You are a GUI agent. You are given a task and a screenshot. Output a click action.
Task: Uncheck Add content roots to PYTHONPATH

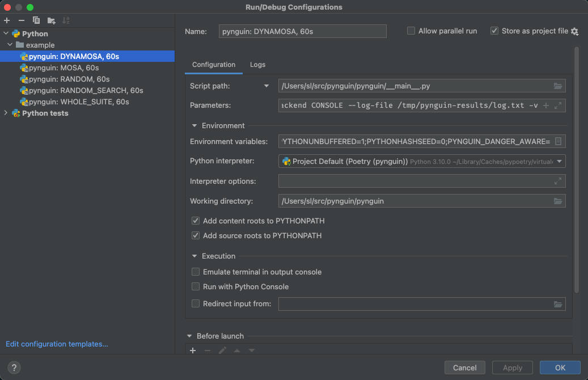click(196, 221)
